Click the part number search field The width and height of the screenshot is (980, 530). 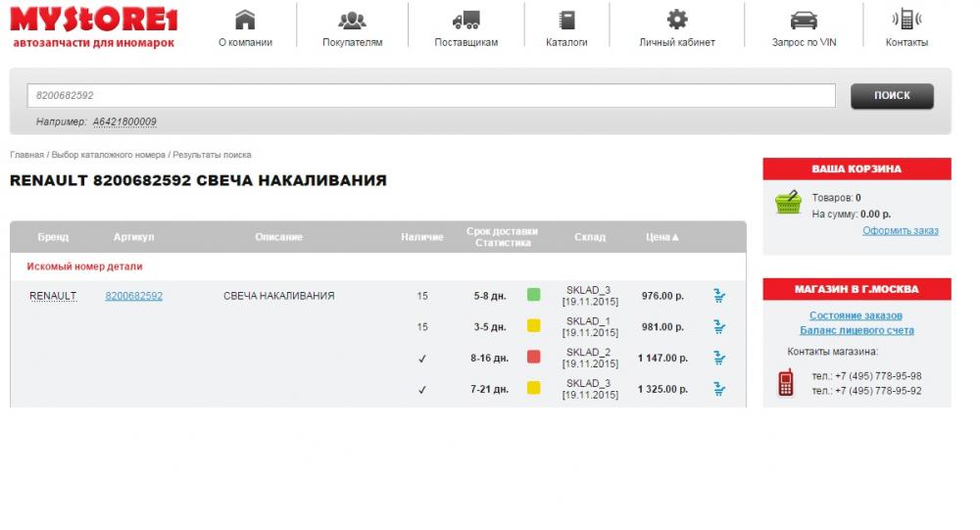coord(431,96)
